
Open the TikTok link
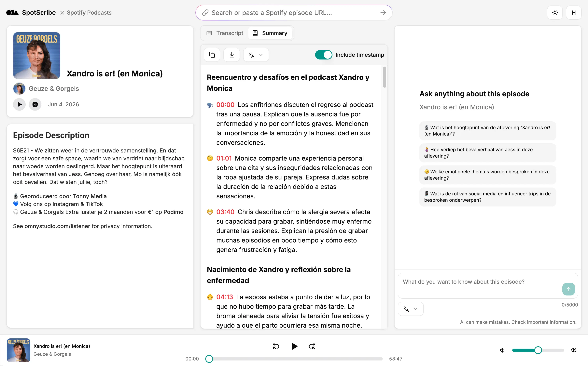(x=94, y=204)
